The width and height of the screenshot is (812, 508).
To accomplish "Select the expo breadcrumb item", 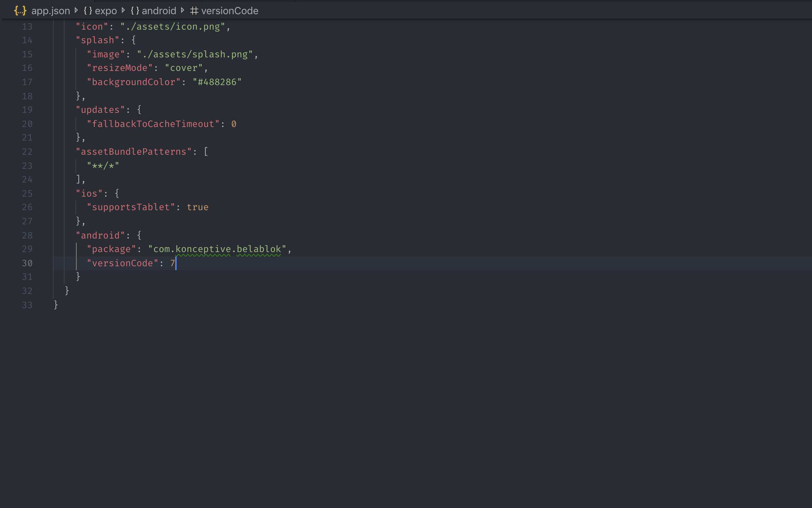I will 106,10.
